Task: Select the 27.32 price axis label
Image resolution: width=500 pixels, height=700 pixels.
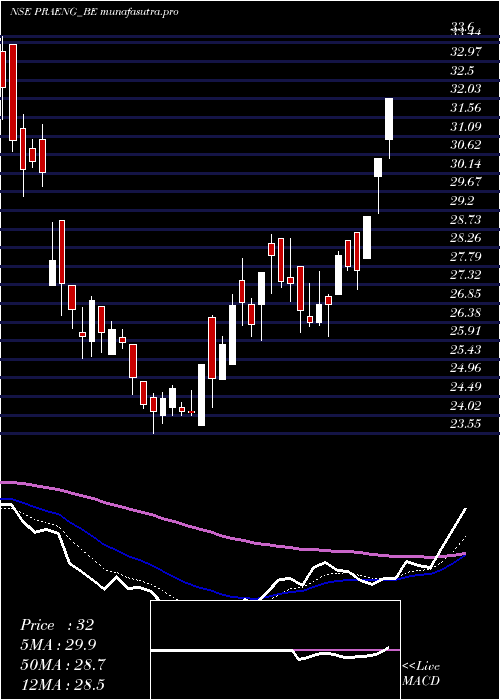Action: (466, 275)
